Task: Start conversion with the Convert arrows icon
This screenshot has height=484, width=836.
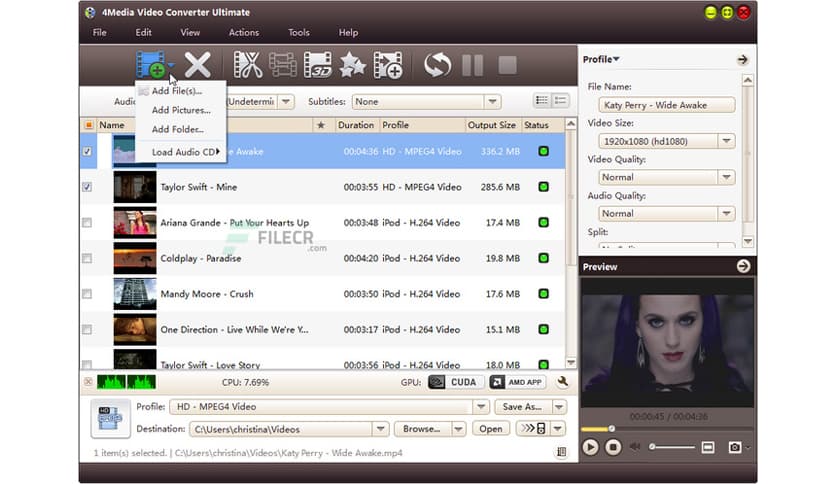Action: click(x=437, y=64)
